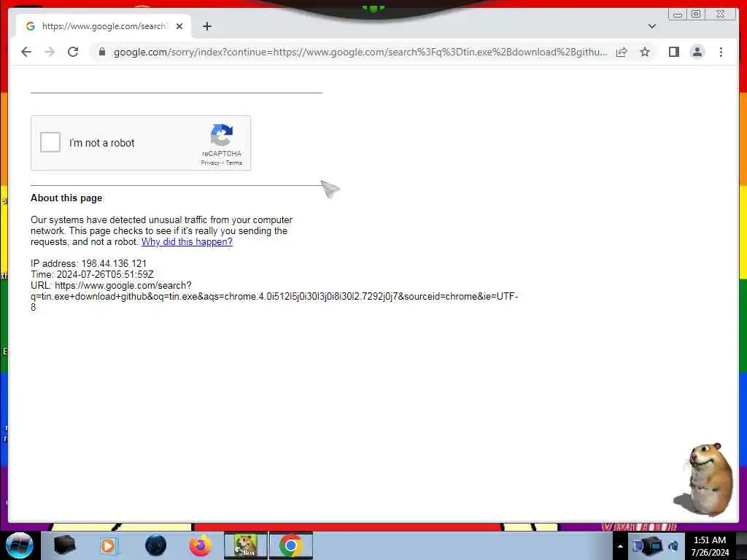Open the Chrome three-dot menu

[x=721, y=52]
